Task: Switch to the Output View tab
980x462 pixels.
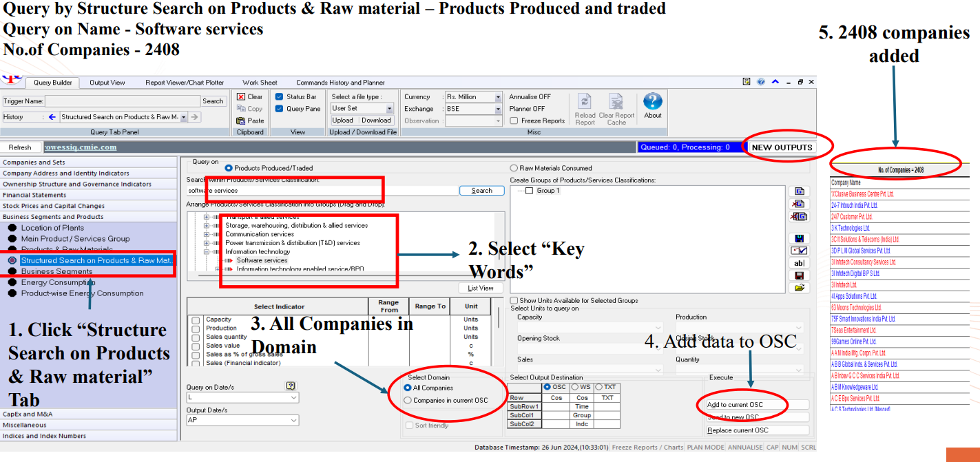Action: pyautogui.click(x=107, y=83)
